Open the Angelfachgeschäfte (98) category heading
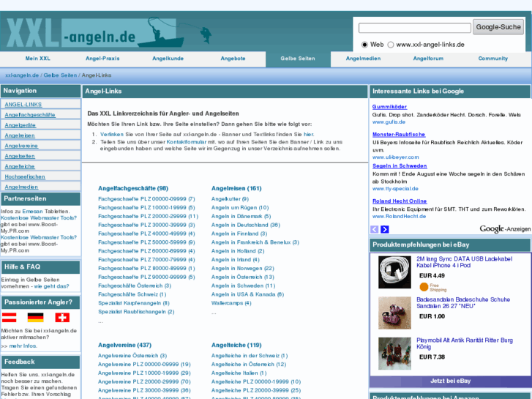Image resolution: width=532 pixels, height=399 pixels. click(133, 188)
